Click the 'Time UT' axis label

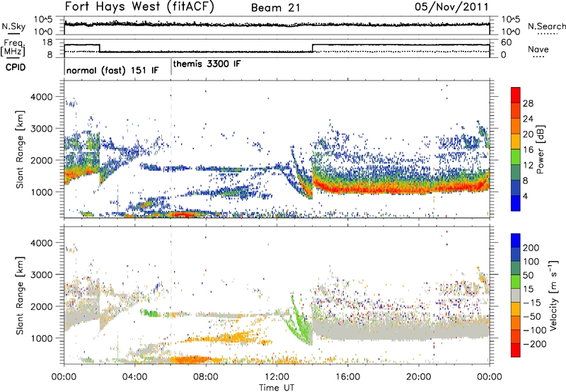(277, 388)
